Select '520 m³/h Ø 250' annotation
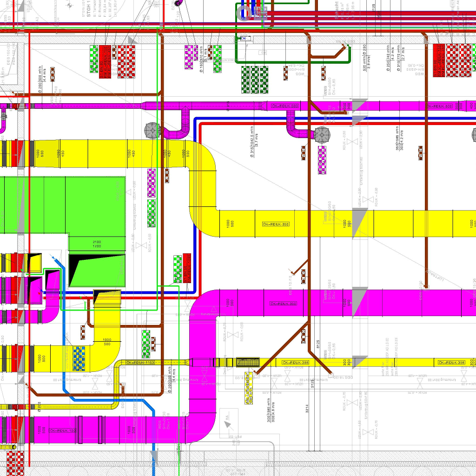 click(366, 58)
